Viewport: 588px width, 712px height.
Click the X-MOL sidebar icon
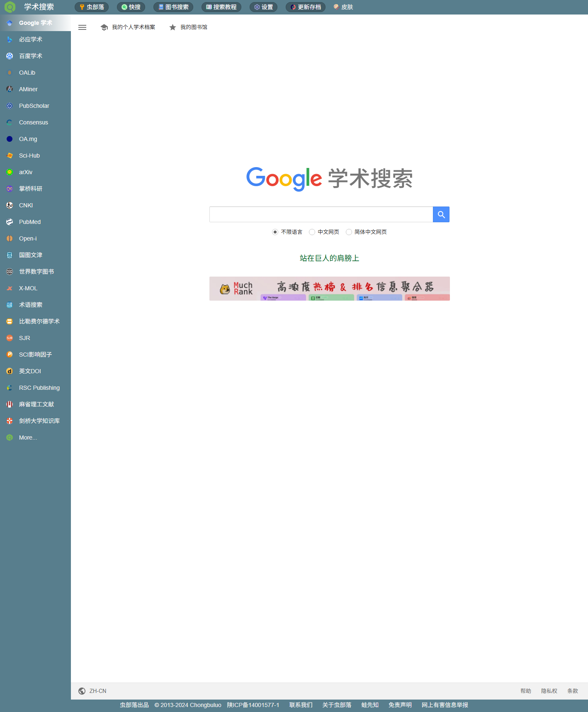(10, 288)
